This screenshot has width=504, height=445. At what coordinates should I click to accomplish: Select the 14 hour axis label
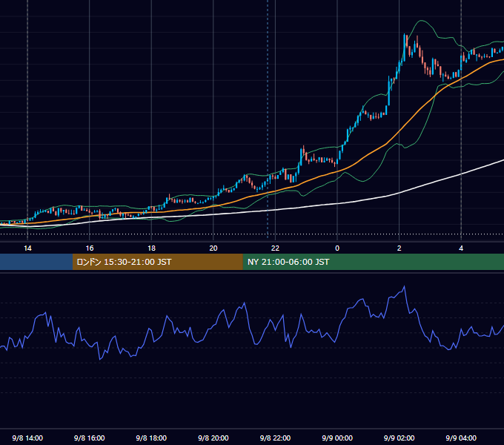27,248
